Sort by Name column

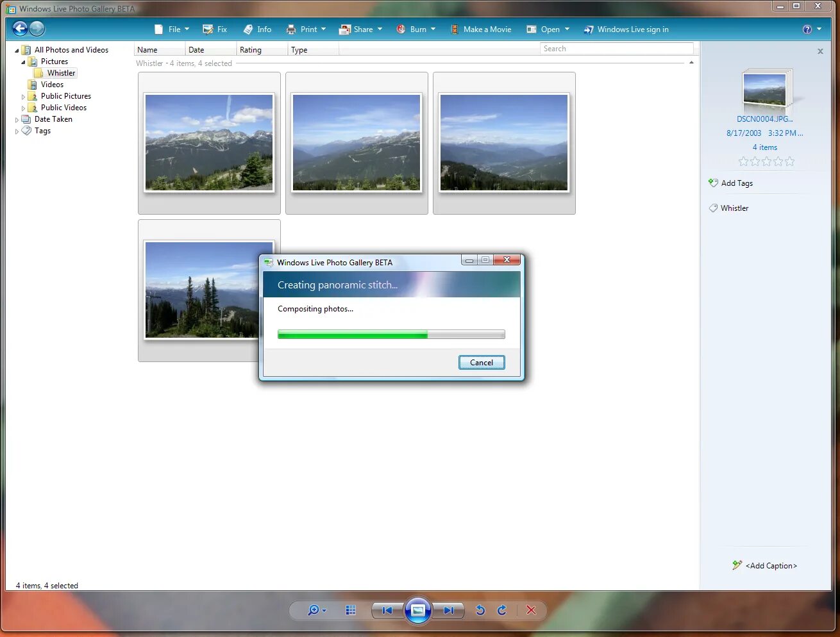tap(160, 50)
